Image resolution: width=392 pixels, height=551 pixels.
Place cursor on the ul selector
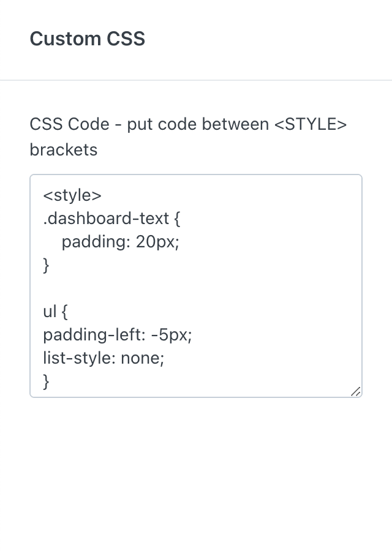pos(50,312)
